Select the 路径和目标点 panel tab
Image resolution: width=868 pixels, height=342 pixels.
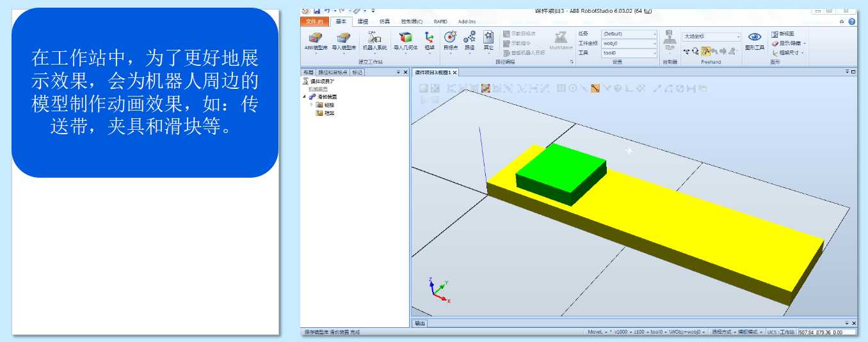click(333, 72)
